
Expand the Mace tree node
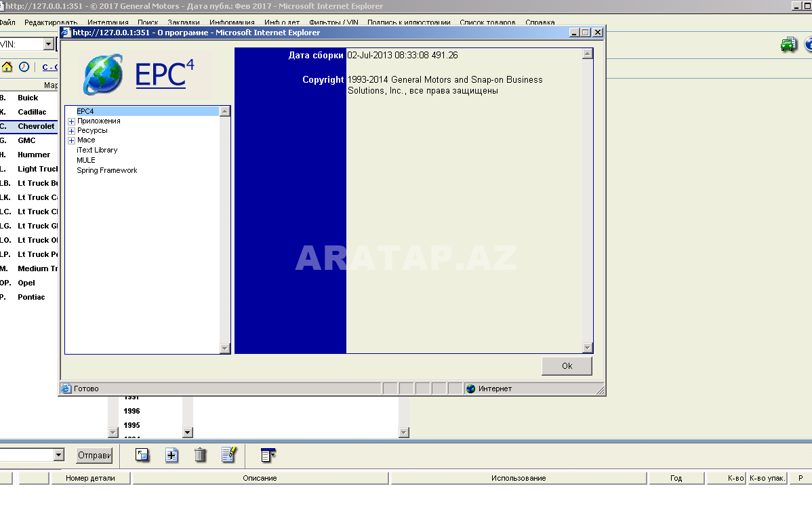[71, 140]
